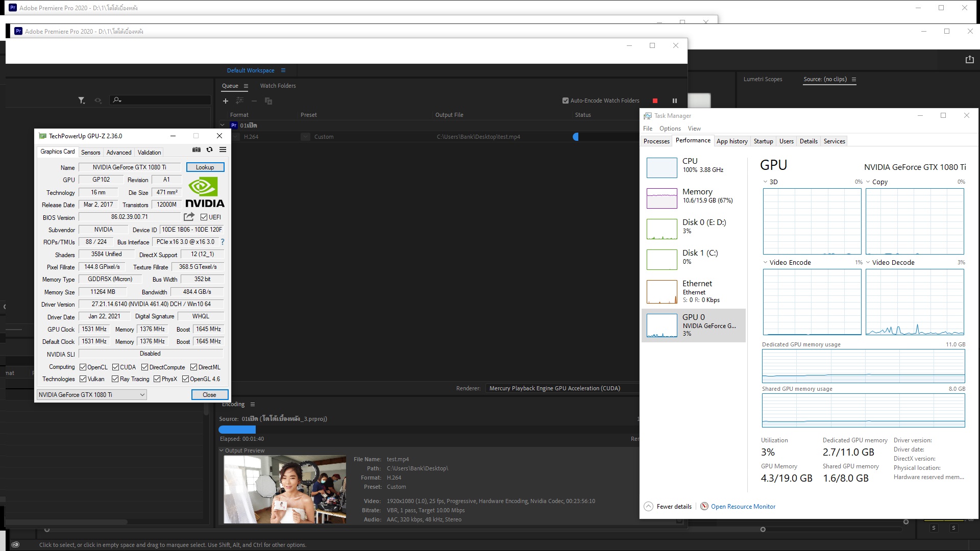Click the queue item status progress indicator
The height and width of the screenshot is (551, 980).
tap(576, 137)
